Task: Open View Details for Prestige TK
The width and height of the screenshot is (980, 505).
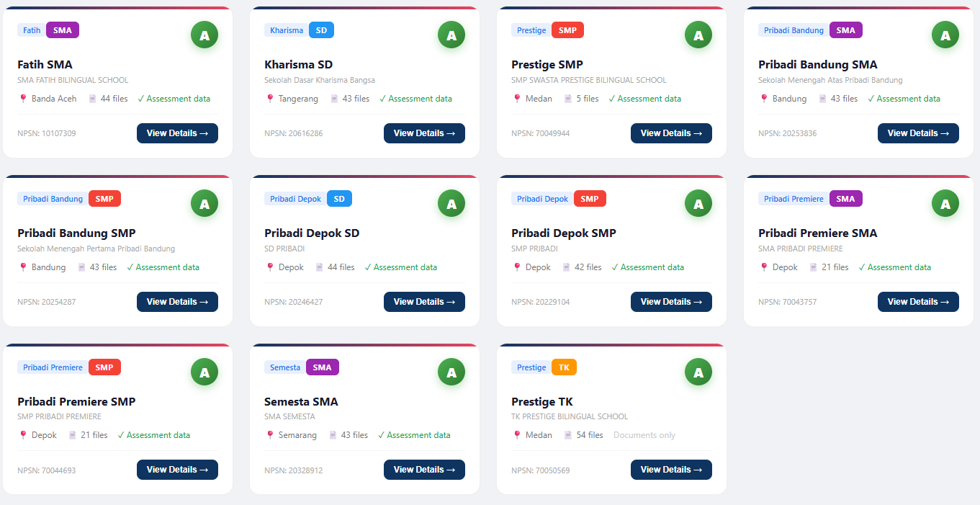Action: (671, 469)
